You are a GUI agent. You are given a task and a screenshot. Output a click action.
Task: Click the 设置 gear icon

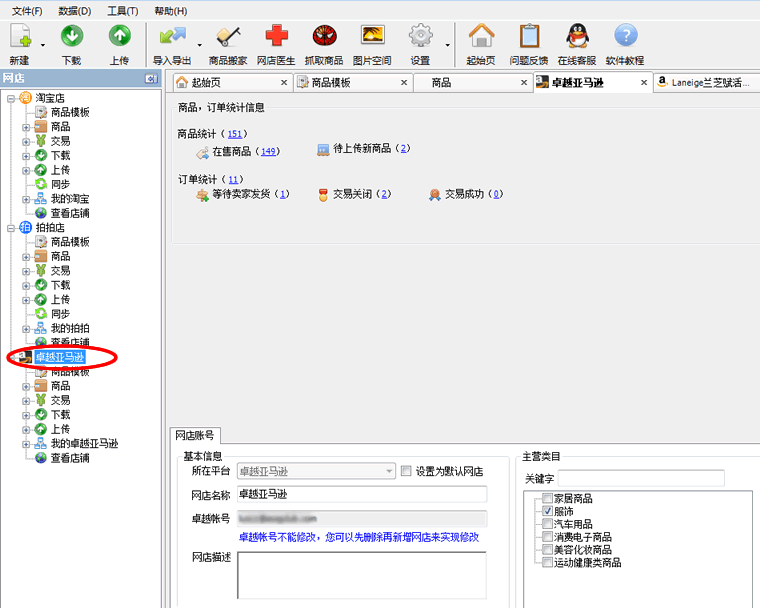point(420,36)
